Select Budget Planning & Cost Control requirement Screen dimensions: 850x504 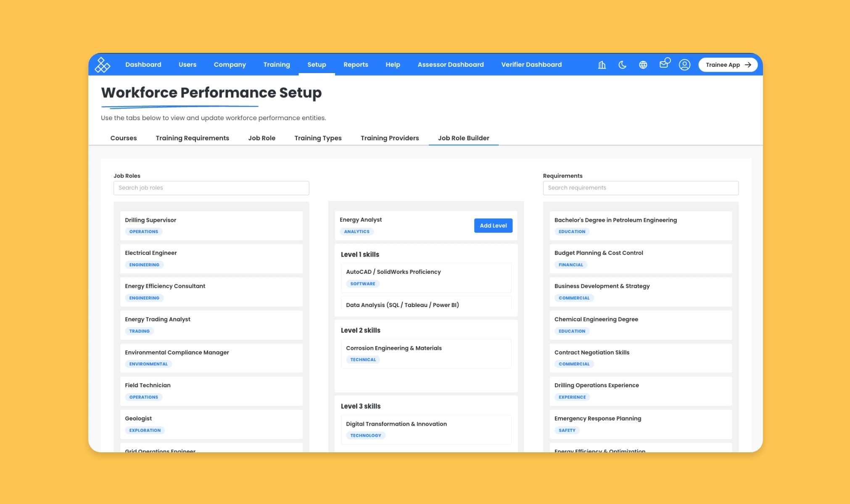pyautogui.click(x=640, y=258)
